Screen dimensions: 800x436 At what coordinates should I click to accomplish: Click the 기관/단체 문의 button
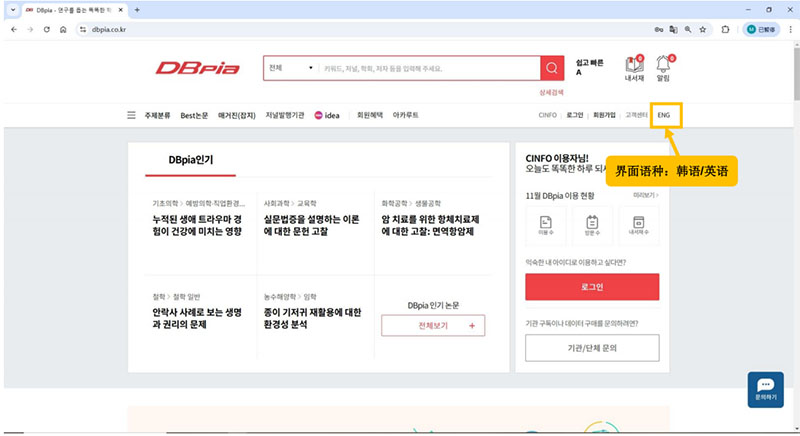point(592,348)
